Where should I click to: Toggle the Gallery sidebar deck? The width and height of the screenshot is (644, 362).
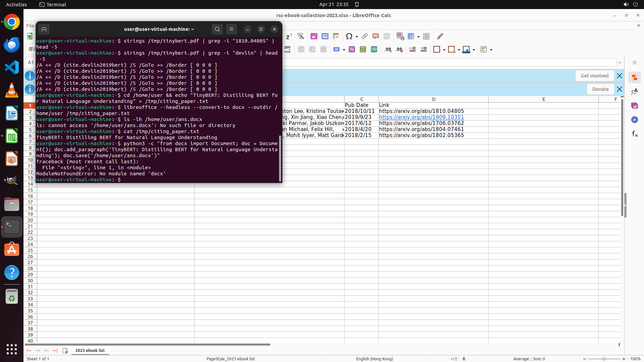[634, 106]
